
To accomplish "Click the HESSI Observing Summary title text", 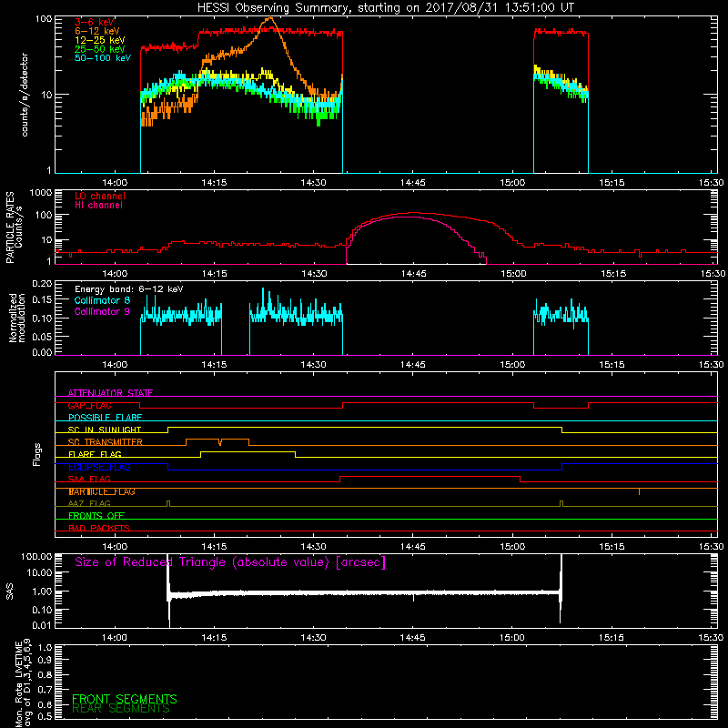I will click(x=385, y=8).
